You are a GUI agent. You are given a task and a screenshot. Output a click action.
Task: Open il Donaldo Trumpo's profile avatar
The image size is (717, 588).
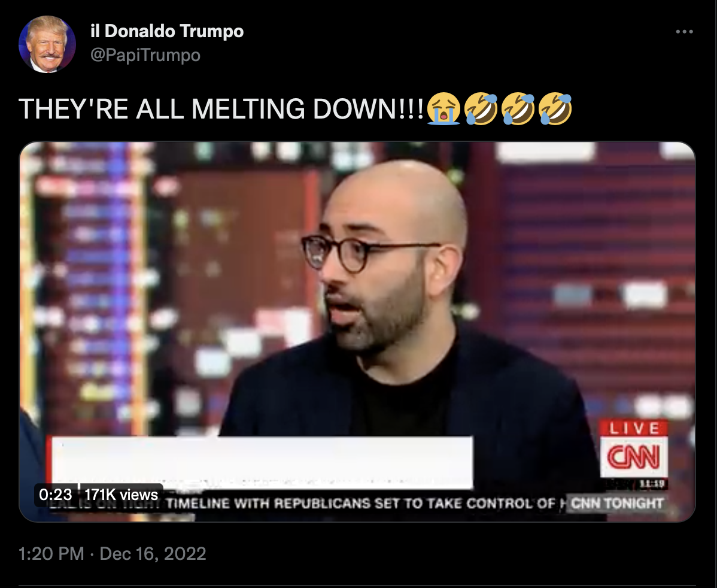[47, 44]
